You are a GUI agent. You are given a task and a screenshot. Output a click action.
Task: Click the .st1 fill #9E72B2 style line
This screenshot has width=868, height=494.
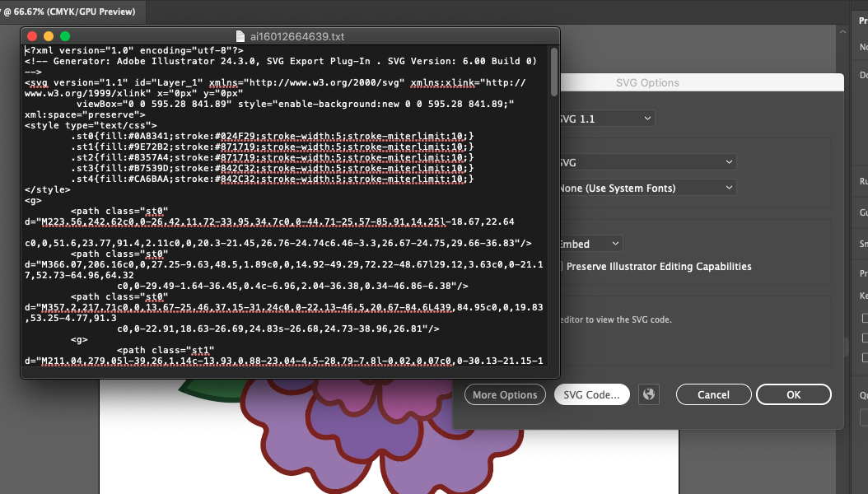[273, 147]
